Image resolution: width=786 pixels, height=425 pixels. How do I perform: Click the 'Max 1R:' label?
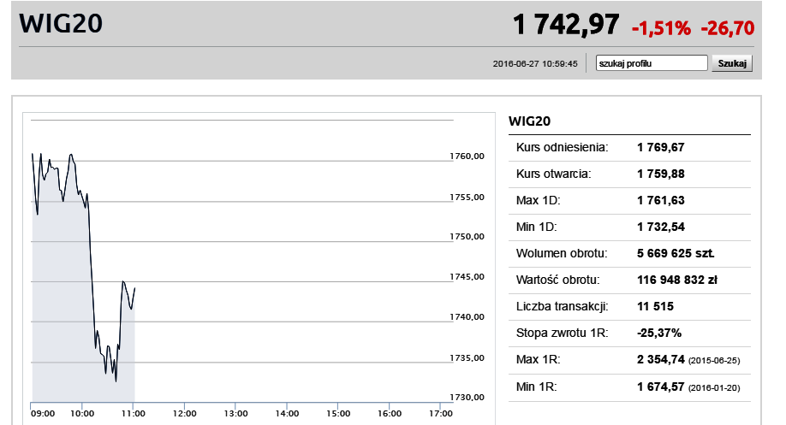tap(538, 360)
